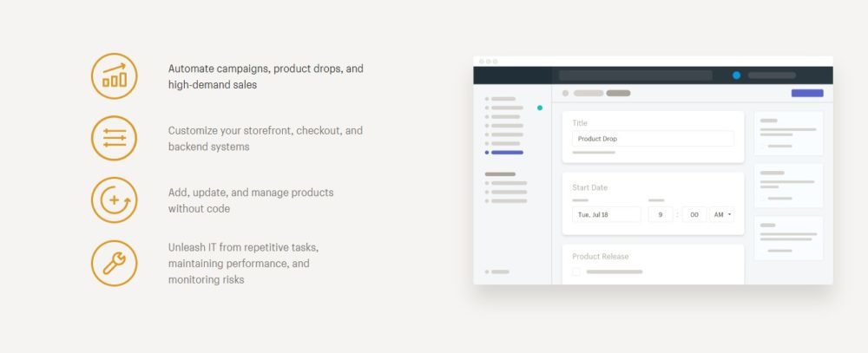Click the bar chart growth icon
This screenshot has width=868, height=353.
pos(114,75)
